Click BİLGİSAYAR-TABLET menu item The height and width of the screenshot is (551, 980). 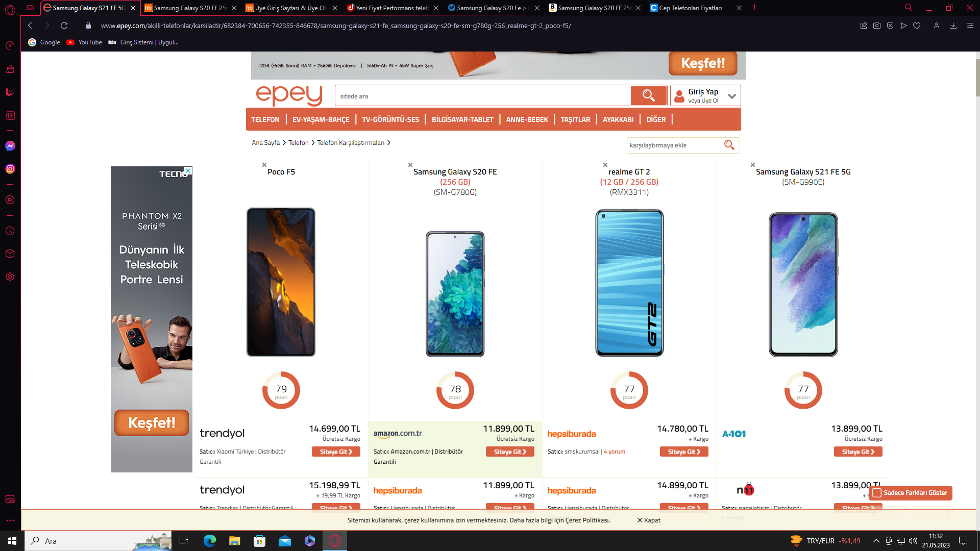click(x=462, y=119)
